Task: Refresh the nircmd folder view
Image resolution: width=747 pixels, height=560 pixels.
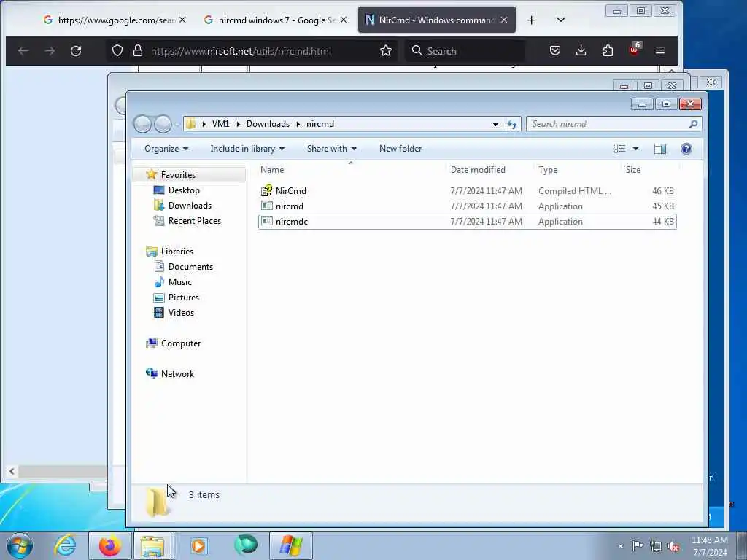Action: tap(511, 124)
